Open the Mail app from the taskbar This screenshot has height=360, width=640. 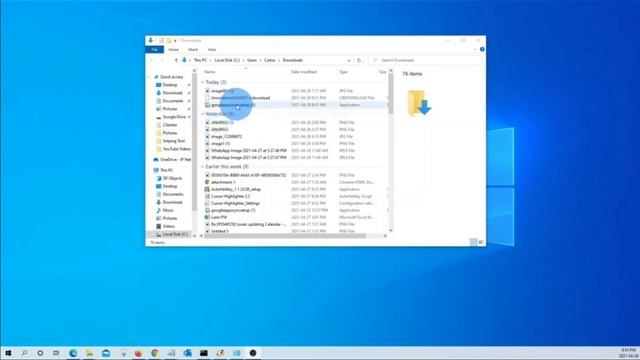[106, 353]
